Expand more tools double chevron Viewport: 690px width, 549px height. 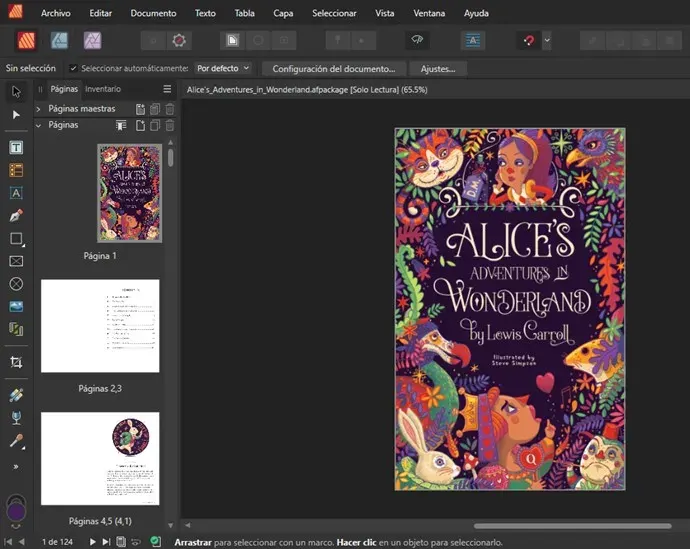[16, 467]
